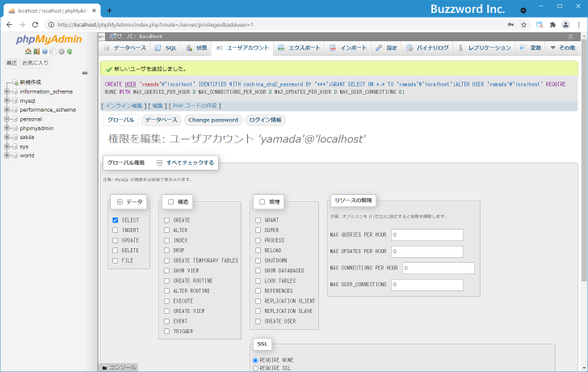Click the インライン編集 inline edit link
The width and height of the screenshot is (588, 372).
click(x=124, y=106)
